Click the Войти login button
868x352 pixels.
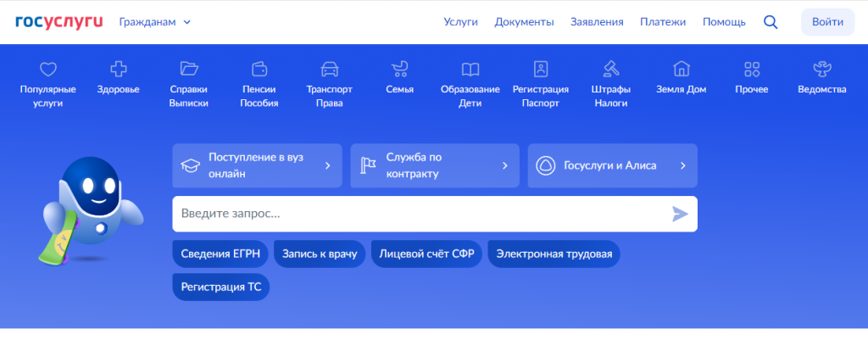827,22
